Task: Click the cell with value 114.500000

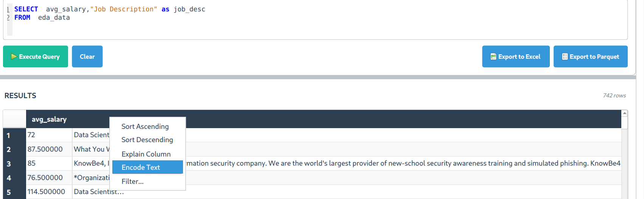Action: (x=47, y=192)
